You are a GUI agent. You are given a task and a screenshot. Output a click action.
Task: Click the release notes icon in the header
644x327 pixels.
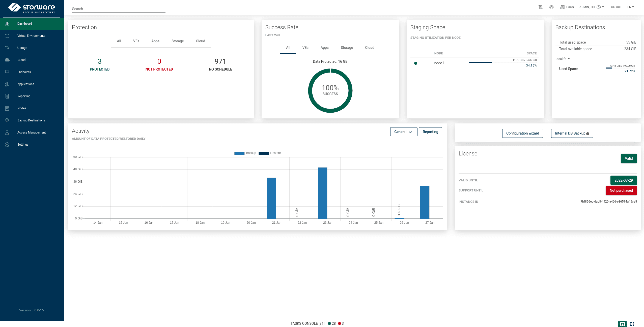pyautogui.click(x=540, y=7)
